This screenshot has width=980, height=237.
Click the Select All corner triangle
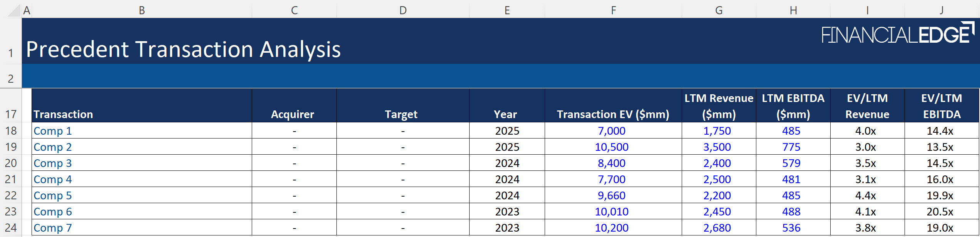[x=14, y=10]
